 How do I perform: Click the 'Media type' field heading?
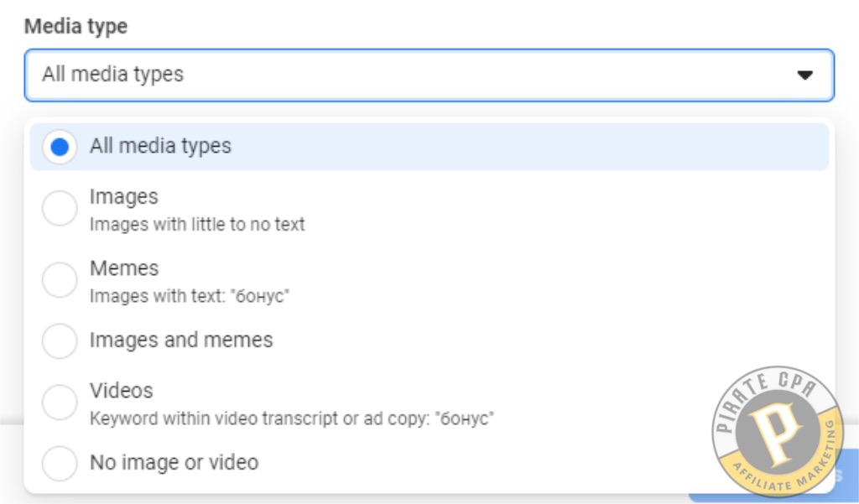75,26
